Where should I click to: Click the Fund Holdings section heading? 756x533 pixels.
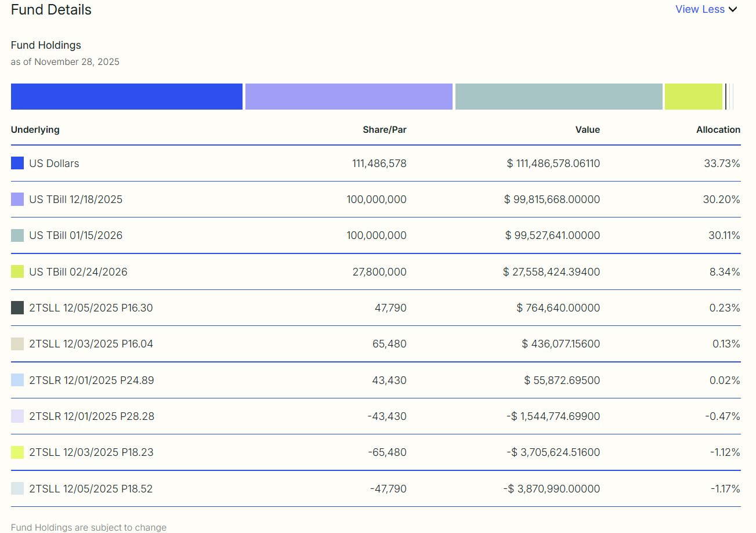click(46, 45)
